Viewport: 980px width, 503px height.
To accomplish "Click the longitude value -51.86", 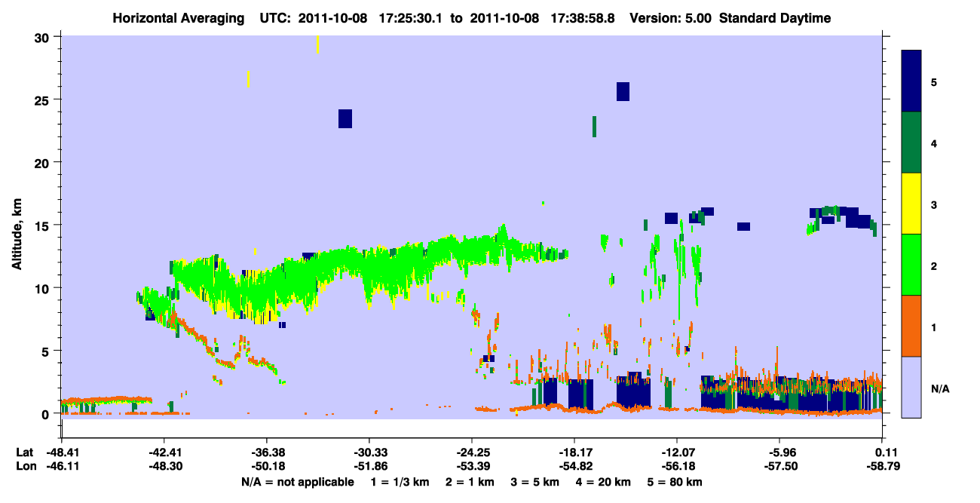I will point(369,467).
